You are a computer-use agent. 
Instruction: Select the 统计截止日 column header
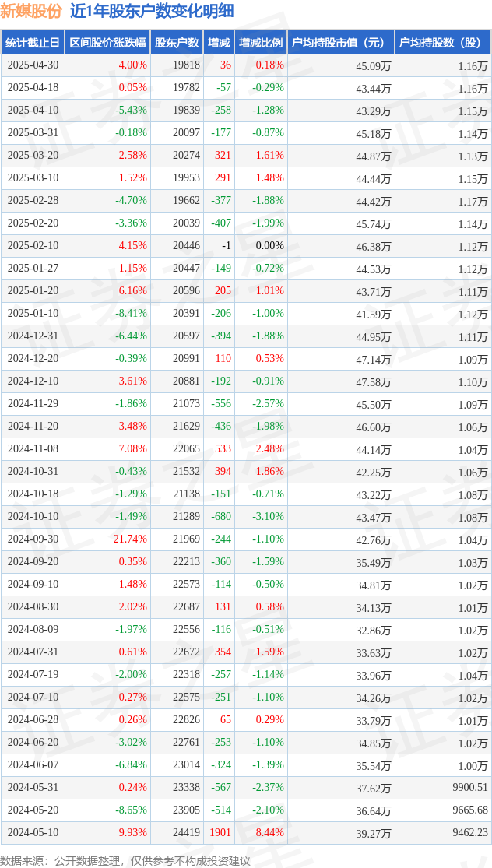[x=33, y=43]
